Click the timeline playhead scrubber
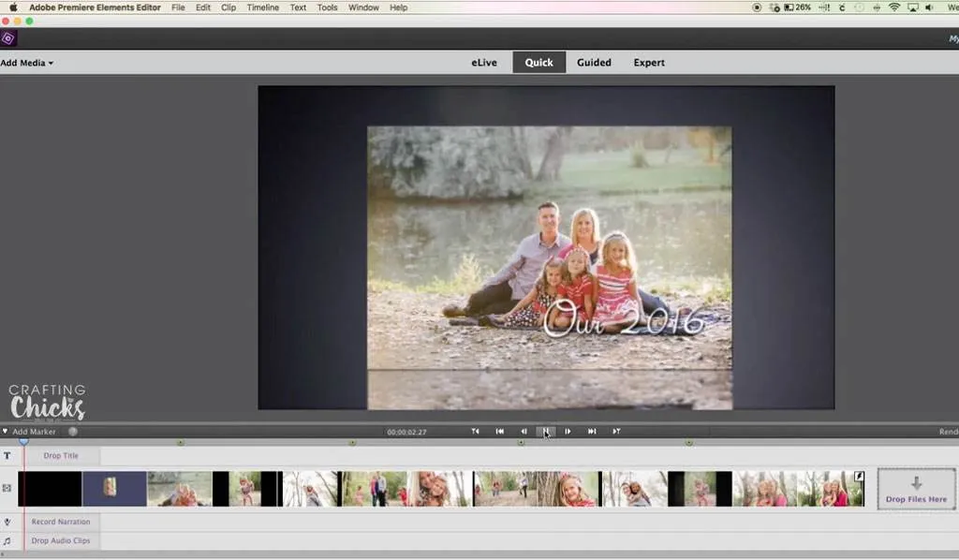This screenshot has width=959, height=560. pyautogui.click(x=23, y=442)
